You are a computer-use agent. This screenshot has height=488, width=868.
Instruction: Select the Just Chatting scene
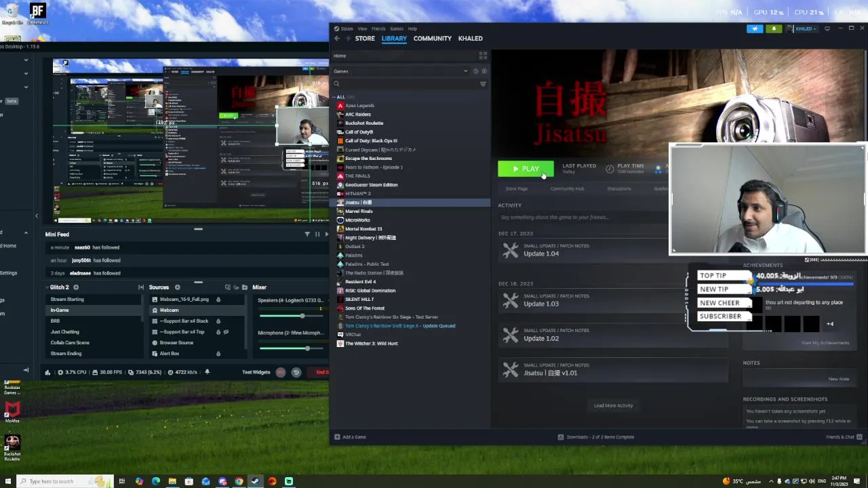(64, 332)
